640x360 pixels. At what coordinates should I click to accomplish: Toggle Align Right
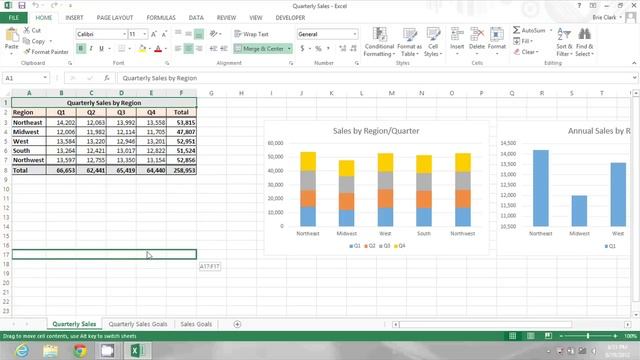(x=199, y=49)
